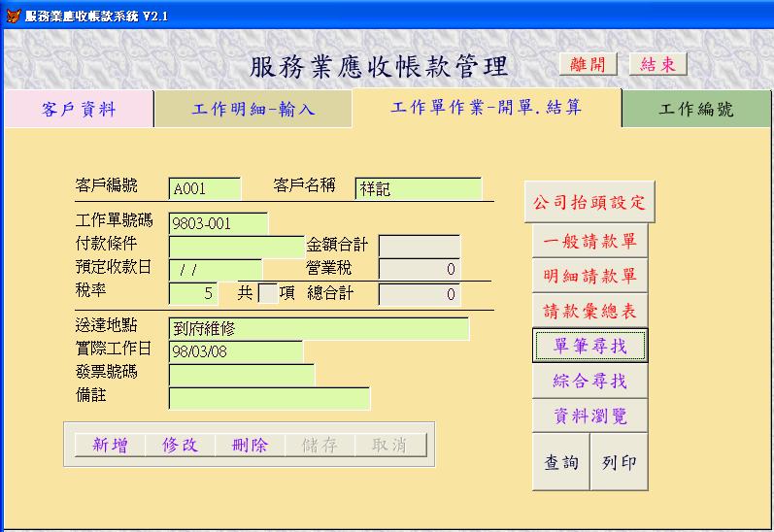Click the 離開 button
Screen dimensions: 774x532
tap(588, 64)
